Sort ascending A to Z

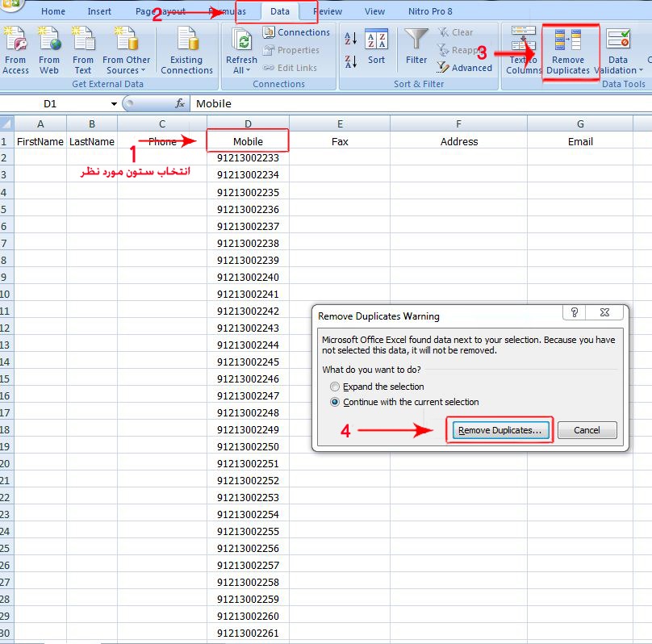[x=350, y=39]
